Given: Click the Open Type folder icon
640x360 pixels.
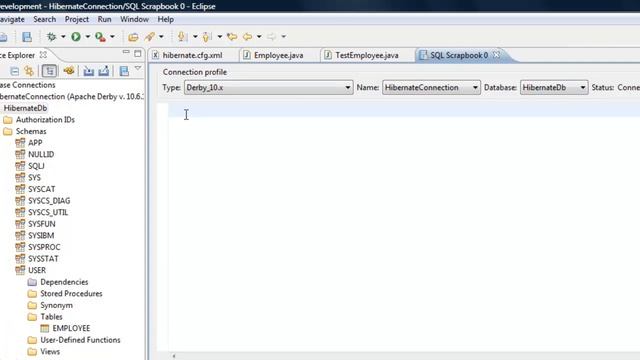Looking at the screenshot, I should point(133,37).
